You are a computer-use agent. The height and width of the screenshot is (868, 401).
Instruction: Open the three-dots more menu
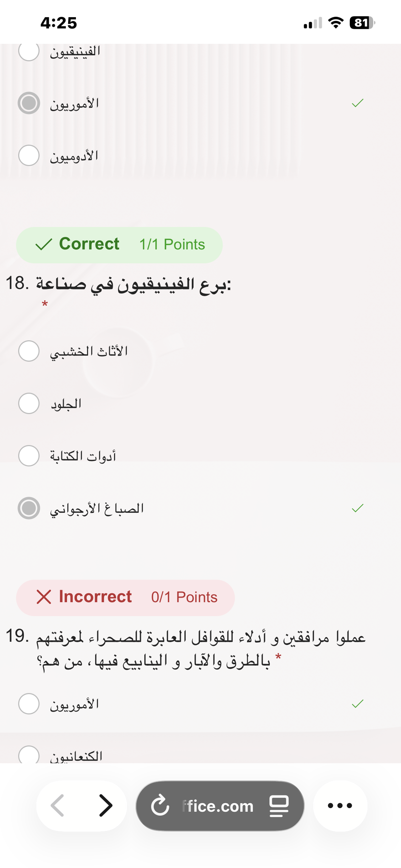(x=340, y=805)
